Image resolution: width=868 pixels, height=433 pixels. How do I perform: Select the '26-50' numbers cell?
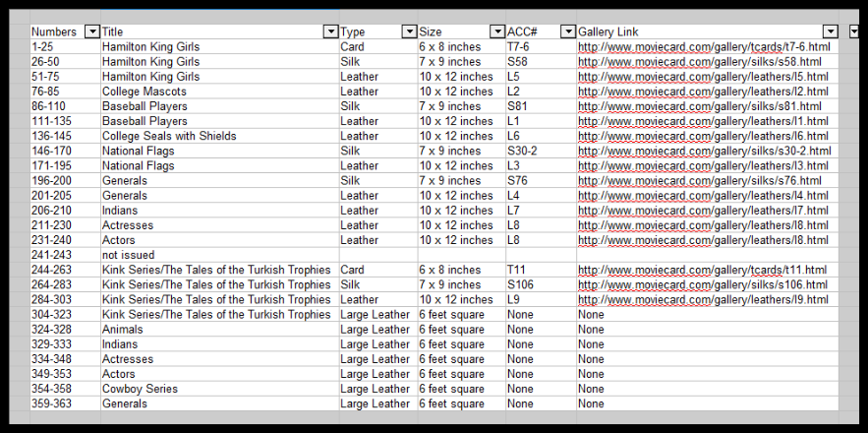[x=65, y=62]
